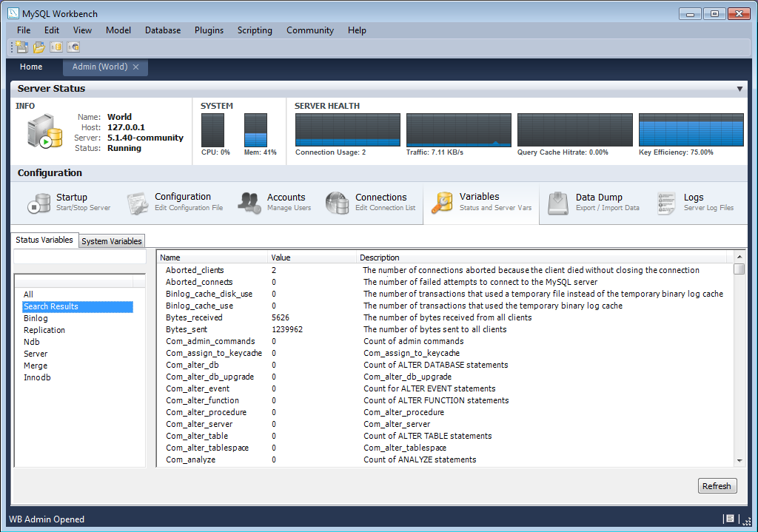The width and height of the screenshot is (758, 532).
Task: Click the Refresh button
Action: [717, 485]
